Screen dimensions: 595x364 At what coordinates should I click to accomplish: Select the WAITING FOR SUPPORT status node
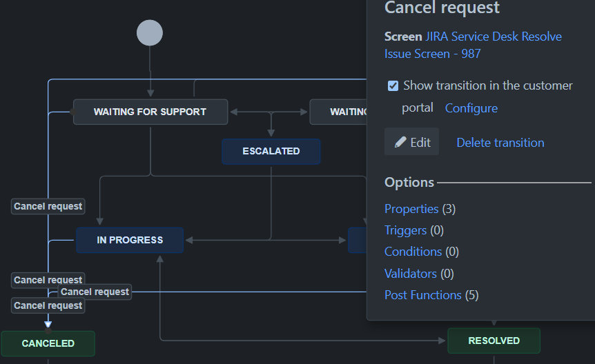(150, 112)
